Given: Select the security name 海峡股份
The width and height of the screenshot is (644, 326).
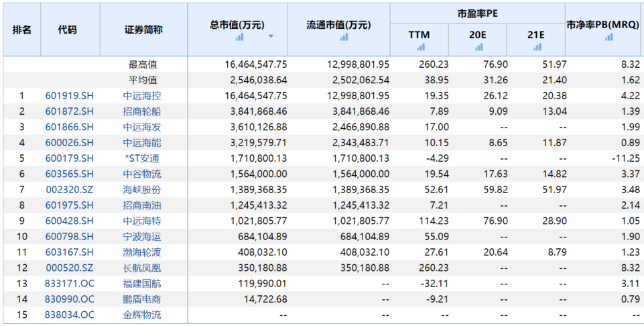Looking at the screenshot, I should (x=142, y=190).
